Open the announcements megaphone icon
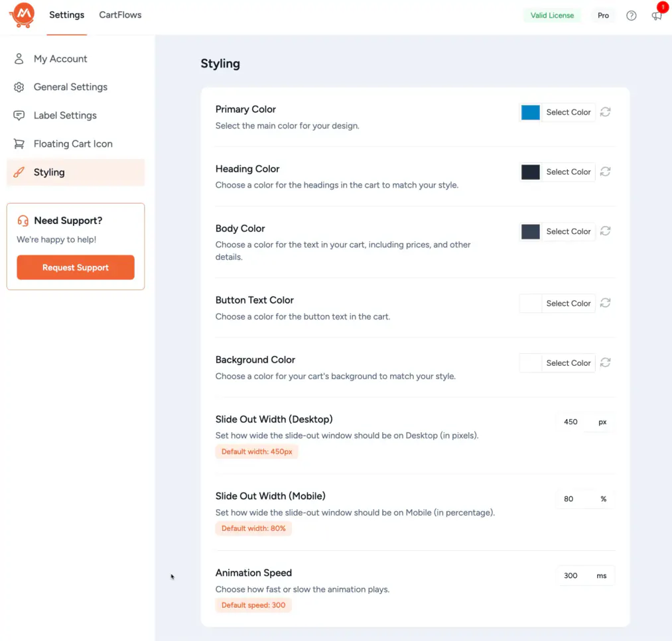672x641 pixels. pyautogui.click(x=657, y=15)
